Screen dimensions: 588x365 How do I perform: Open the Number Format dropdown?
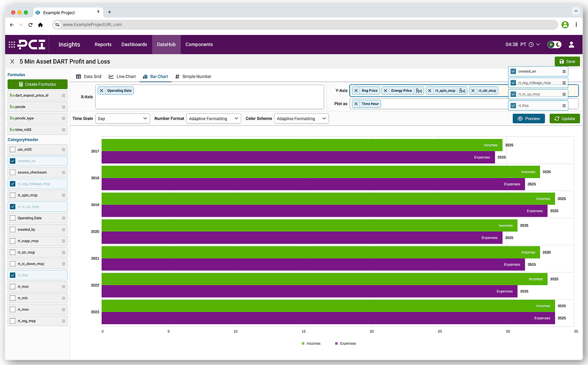point(214,119)
